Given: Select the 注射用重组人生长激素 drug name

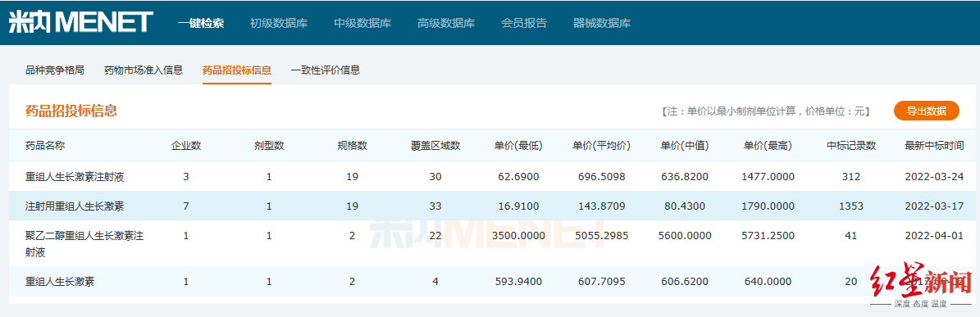Looking at the screenshot, I should click(75, 206).
